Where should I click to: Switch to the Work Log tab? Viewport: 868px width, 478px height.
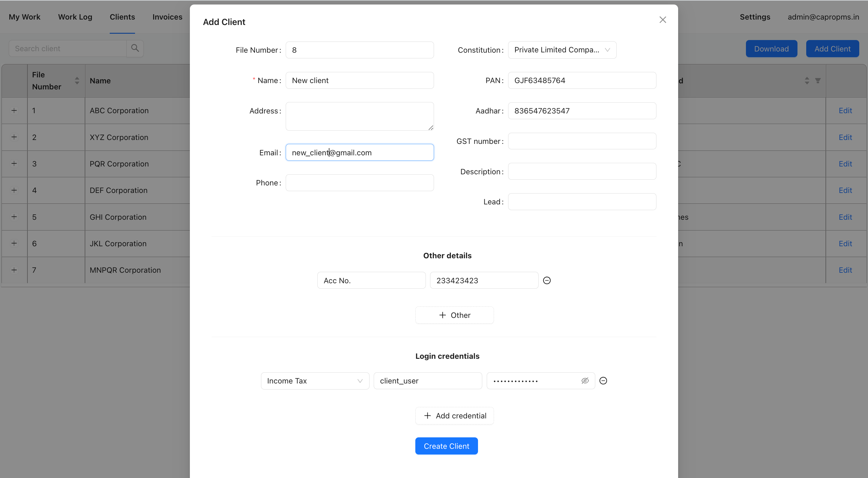tap(75, 17)
